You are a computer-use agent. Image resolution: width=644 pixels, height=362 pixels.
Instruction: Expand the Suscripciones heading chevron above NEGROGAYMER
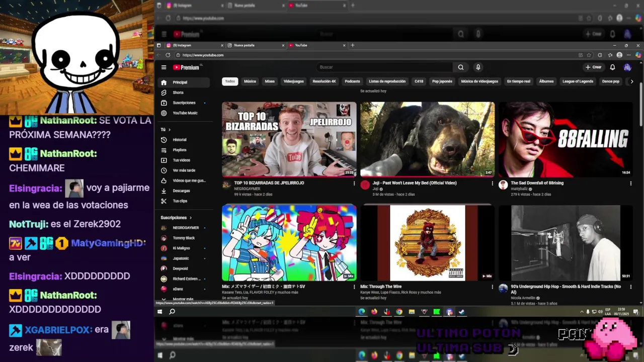pos(191,218)
